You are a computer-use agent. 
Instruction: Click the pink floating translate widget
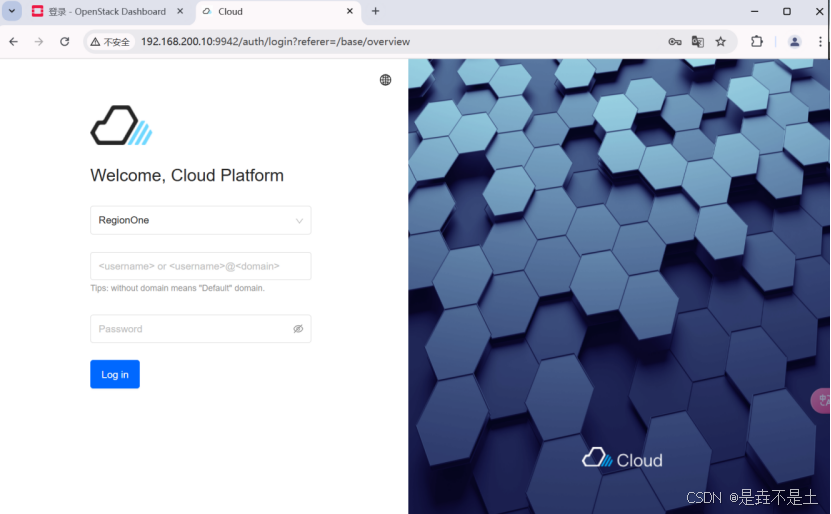(x=821, y=400)
